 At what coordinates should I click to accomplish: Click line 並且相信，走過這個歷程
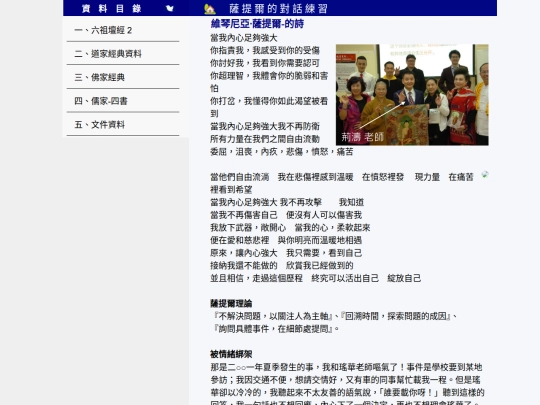coord(257,278)
